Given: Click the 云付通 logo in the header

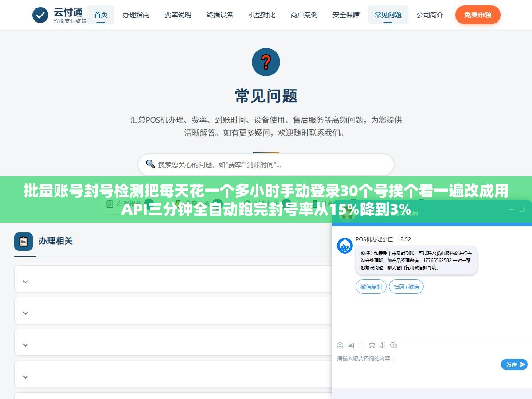Looking at the screenshot, I should click(x=59, y=15).
